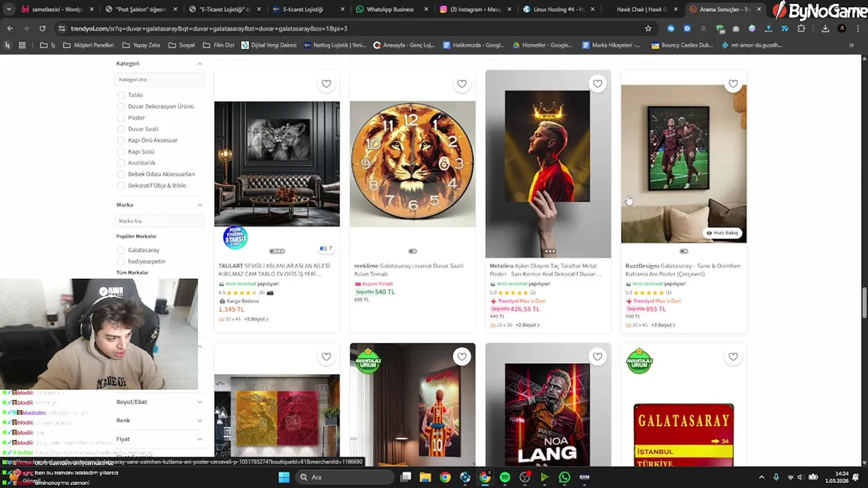
Task: Open EXM app from taskbar
Action: (584, 477)
